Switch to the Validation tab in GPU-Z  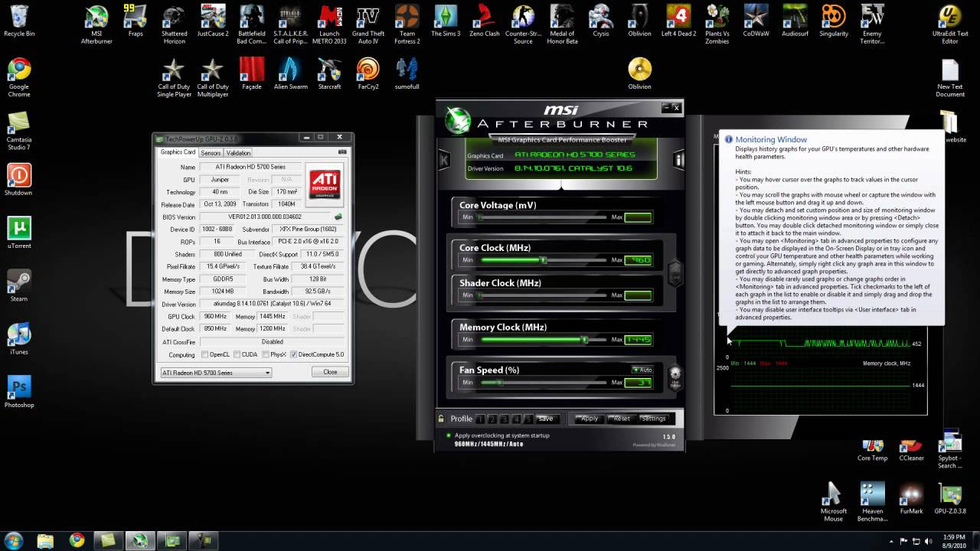[x=238, y=153]
